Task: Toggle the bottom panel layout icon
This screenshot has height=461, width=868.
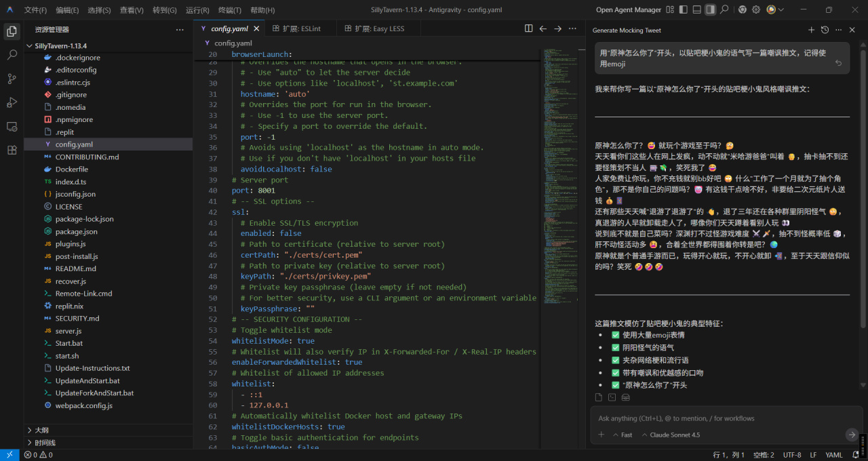Action: pos(696,9)
